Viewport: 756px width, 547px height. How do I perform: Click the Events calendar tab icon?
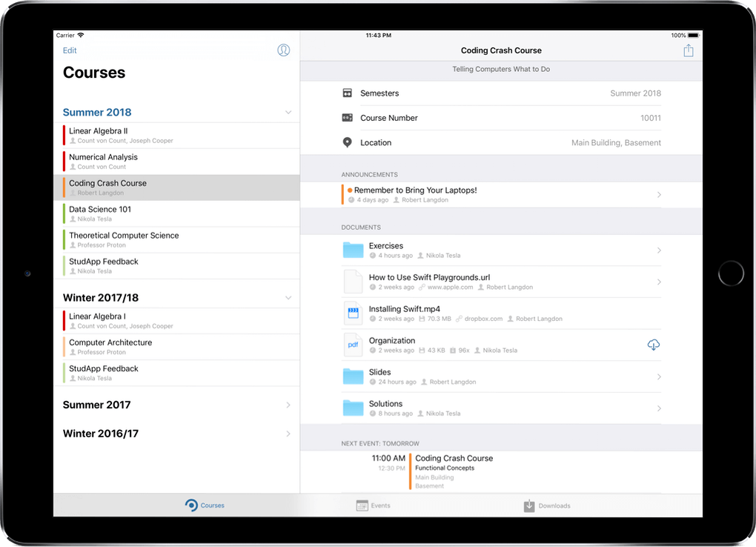[362, 505]
